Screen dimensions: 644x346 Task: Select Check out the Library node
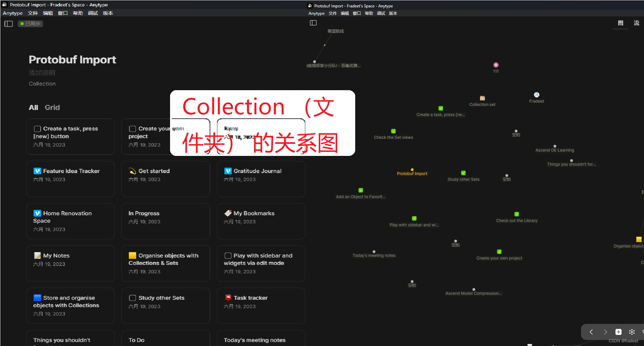tap(517, 214)
